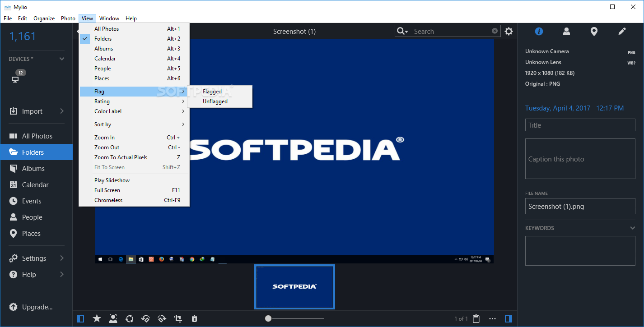Screen dimensions: 644x327
Task: Click the Title input field
Action: click(x=580, y=125)
